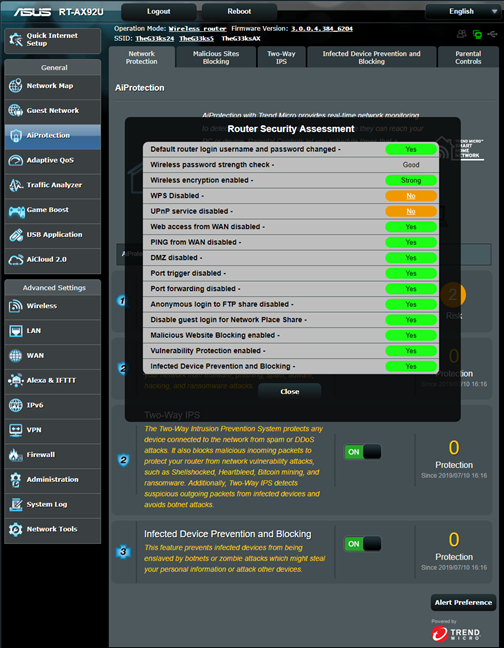The width and height of the screenshot is (504, 648).
Task: Click 'Default router login' Yes status
Action: [411, 149]
